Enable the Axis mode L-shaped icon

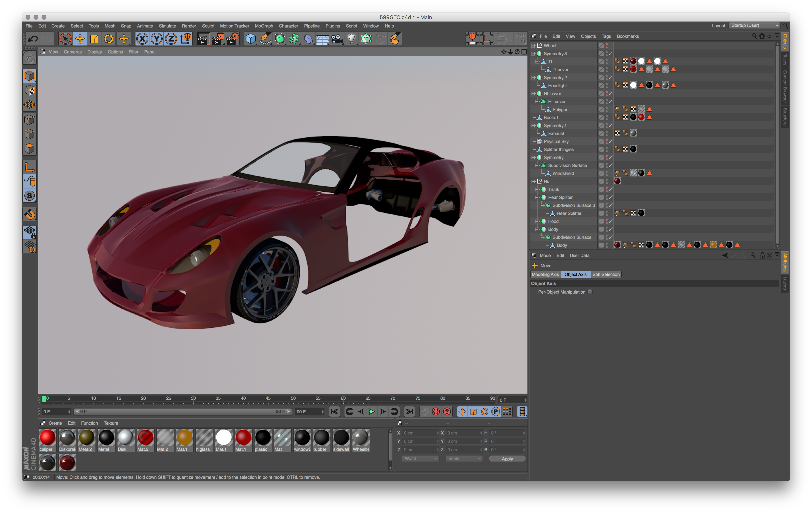click(x=30, y=167)
